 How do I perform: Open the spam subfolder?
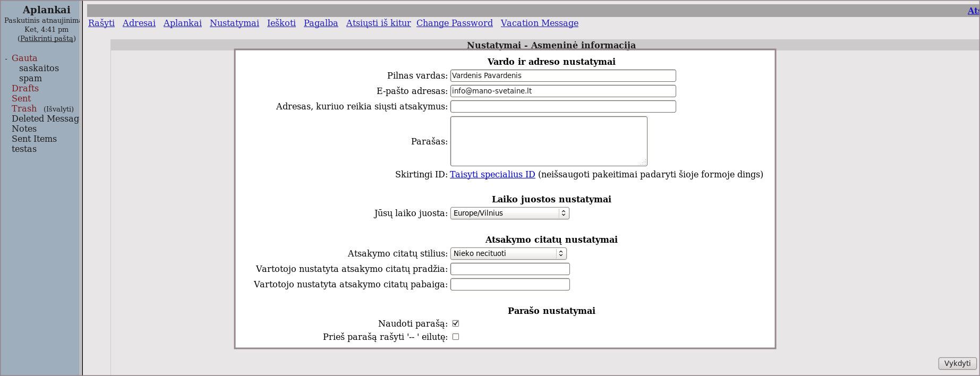pos(30,78)
